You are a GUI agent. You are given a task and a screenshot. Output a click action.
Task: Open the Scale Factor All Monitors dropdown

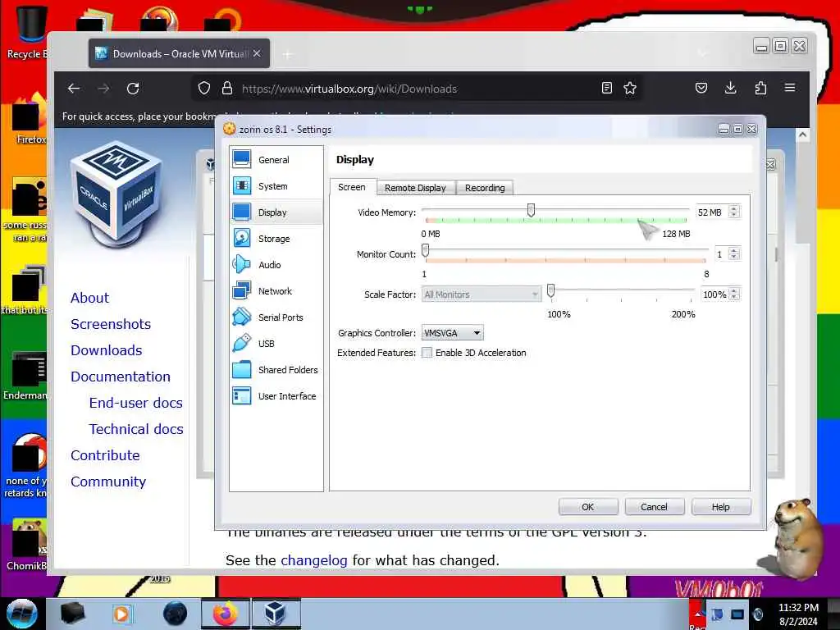coord(481,294)
